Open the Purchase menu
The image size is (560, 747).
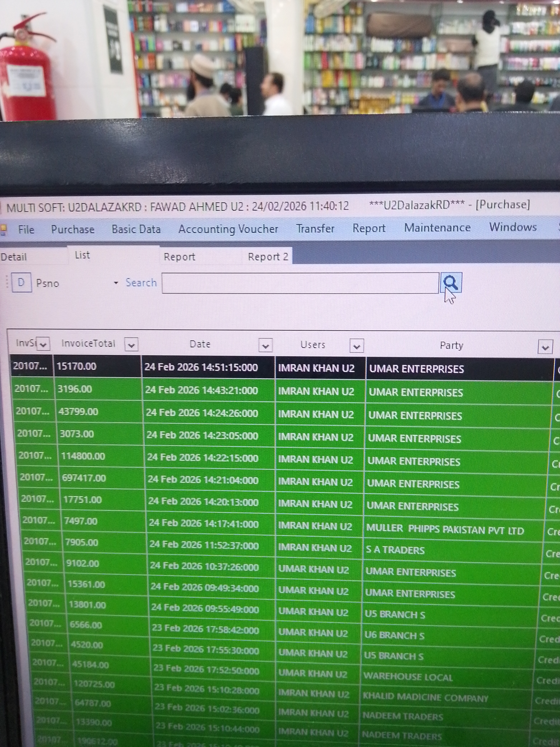pos(73,230)
